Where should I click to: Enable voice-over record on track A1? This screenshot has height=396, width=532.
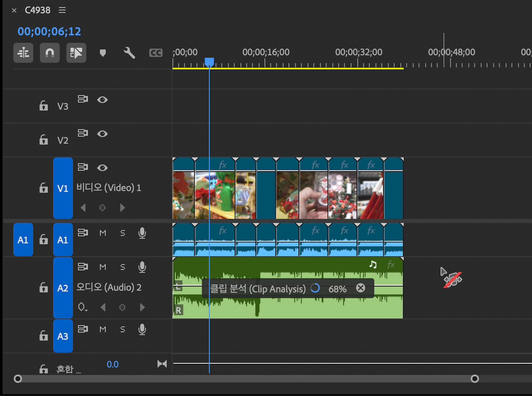(142, 233)
